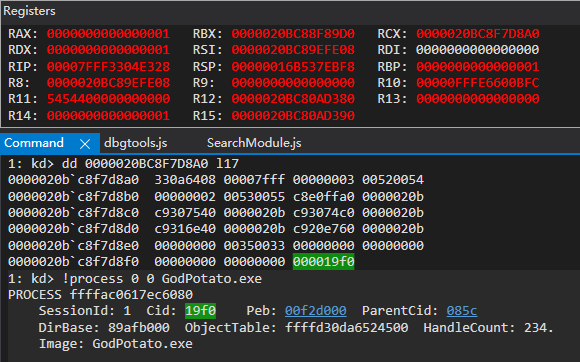Select the Registers panel title
This screenshot has height=362, width=580.
tap(29, 11)
